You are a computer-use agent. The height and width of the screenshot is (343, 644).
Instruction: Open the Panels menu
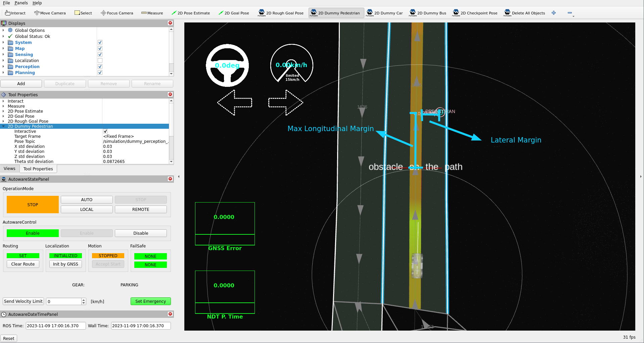coord(21,3)
